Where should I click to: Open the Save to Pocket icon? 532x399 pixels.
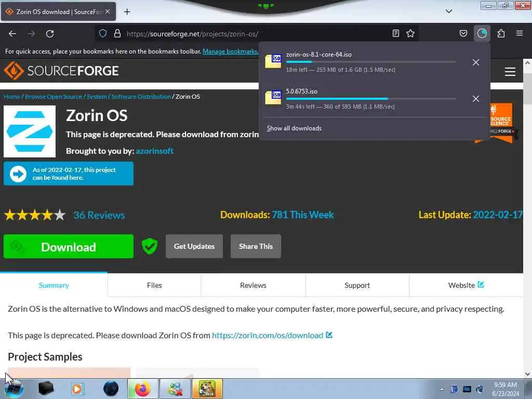click(463, 33)
